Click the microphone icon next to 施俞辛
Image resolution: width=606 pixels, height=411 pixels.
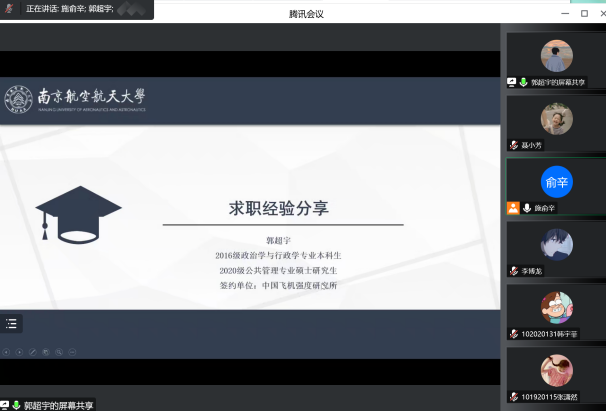[x=526, y=208]
